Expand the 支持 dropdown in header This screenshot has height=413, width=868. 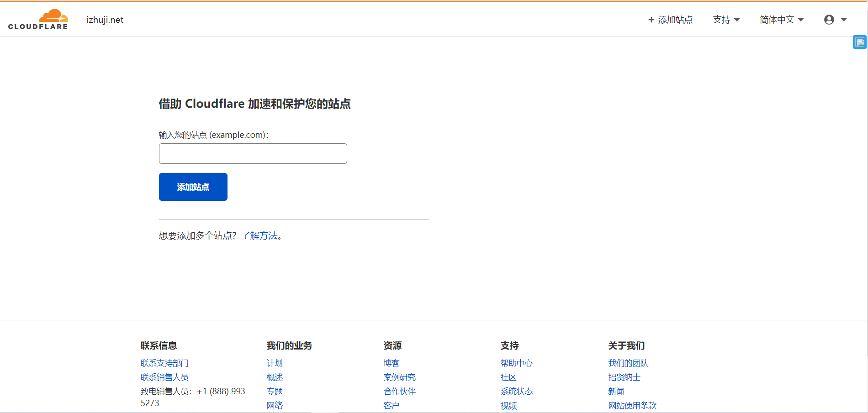[726, 20]
